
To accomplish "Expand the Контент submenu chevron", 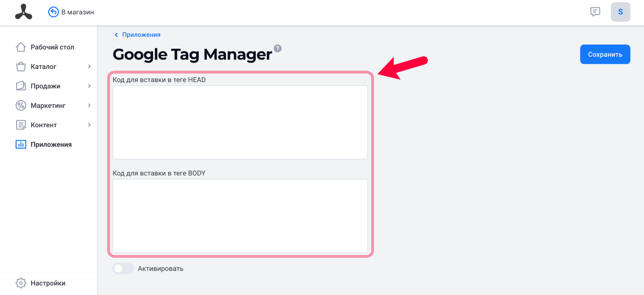I will pos(89,125).
